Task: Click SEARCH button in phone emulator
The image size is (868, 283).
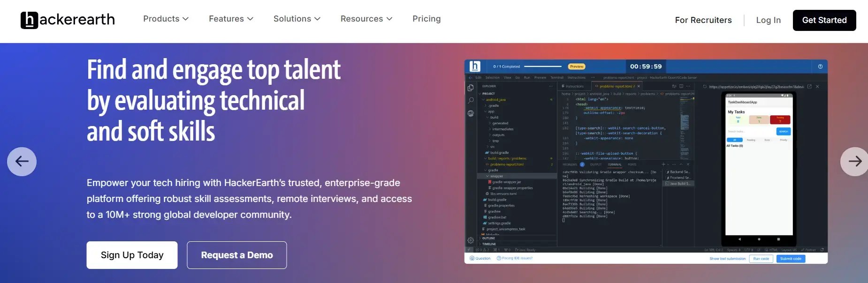Action: tap(784, 132)
